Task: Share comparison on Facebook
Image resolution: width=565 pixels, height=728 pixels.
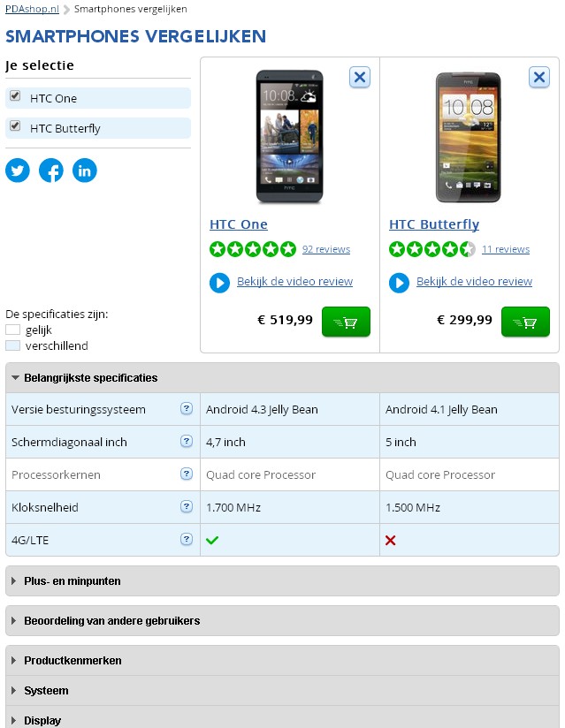Action: (x=51, y=171)
